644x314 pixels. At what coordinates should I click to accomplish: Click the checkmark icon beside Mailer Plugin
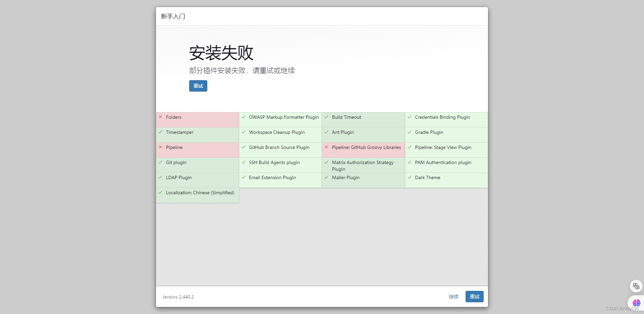[x=326, y=177]
